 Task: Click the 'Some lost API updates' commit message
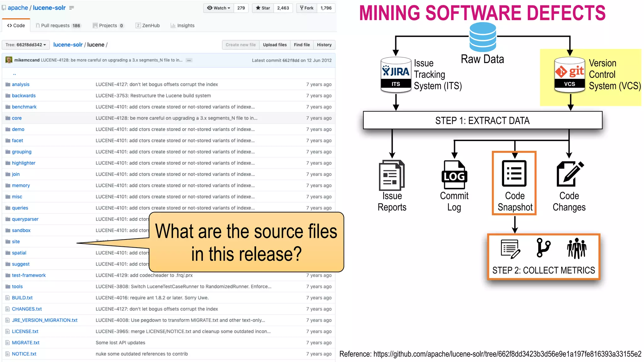point(120,343)
